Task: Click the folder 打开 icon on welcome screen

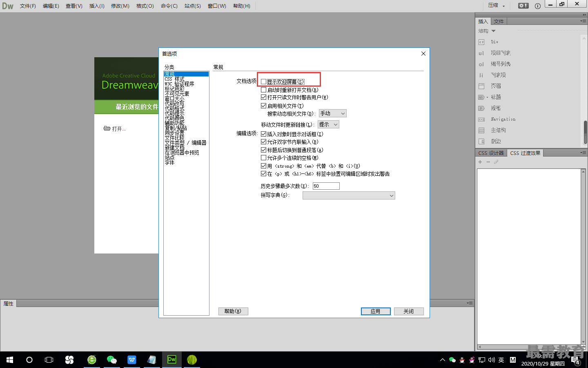Action: pyautogui.click(x=107, y=128)
